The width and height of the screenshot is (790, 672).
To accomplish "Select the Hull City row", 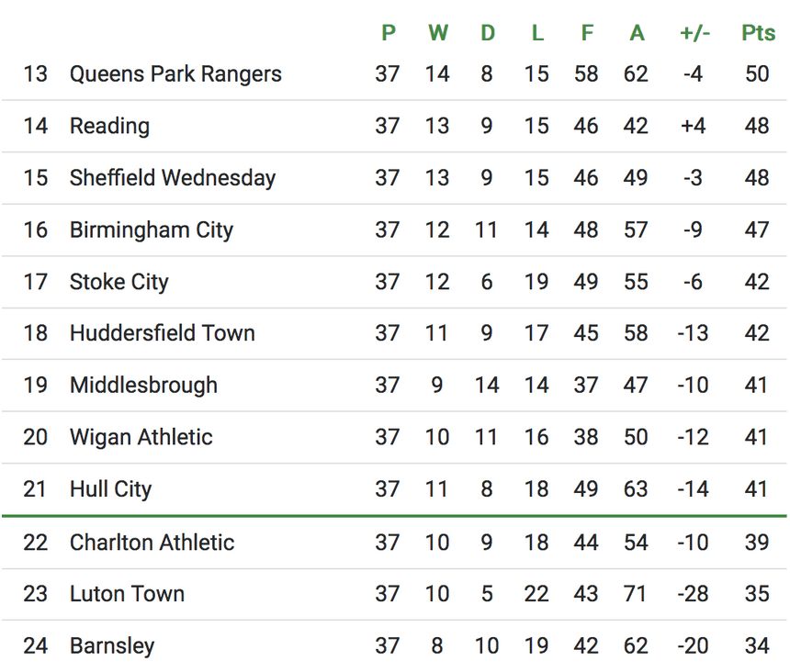I will (110, 489).
